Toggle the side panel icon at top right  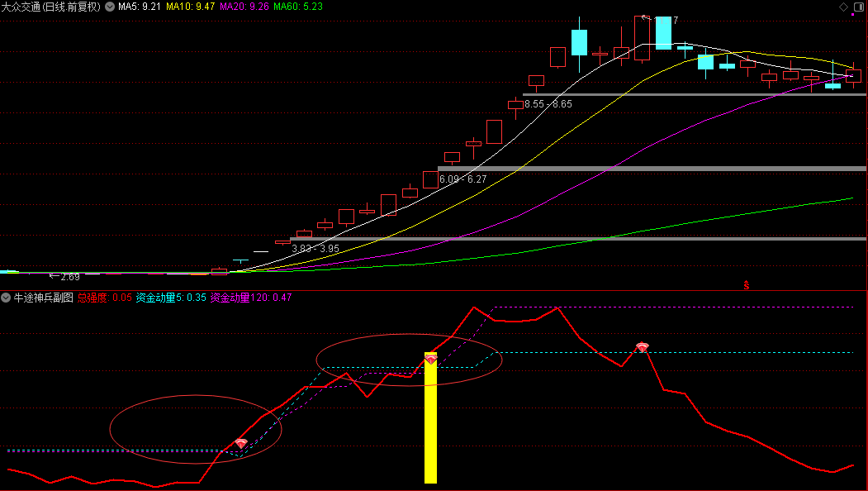point(859,7)
